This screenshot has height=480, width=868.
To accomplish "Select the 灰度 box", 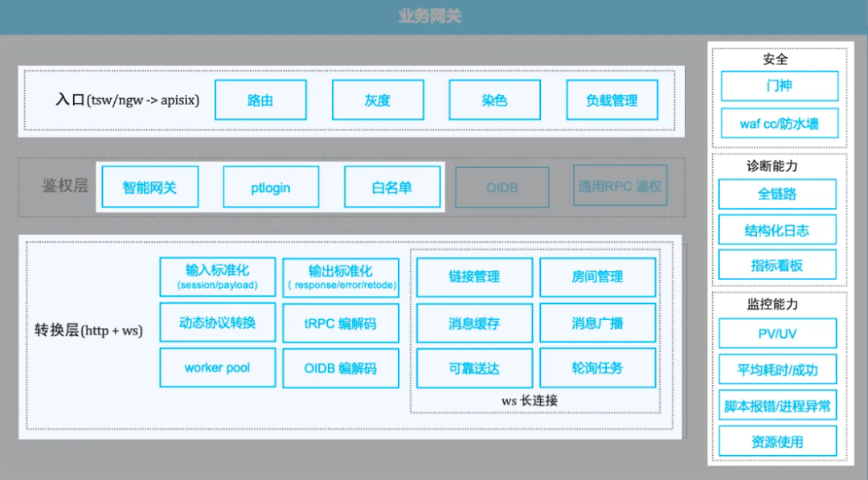I will [x=378, y=100].
